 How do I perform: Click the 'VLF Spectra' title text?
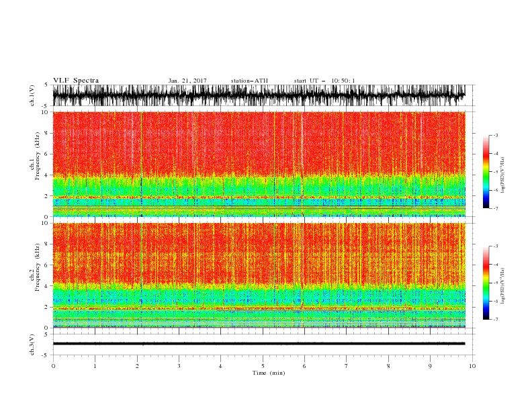click(x=76, y=81)
